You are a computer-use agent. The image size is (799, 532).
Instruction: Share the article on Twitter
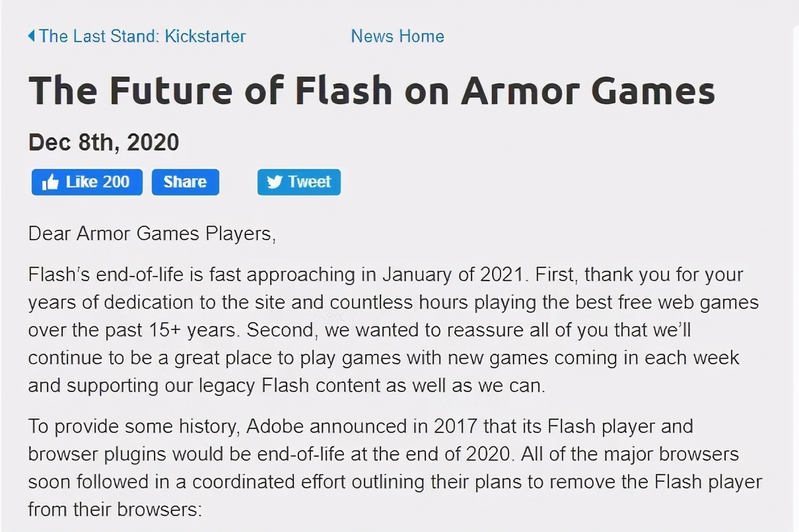[x=298, y=182]
